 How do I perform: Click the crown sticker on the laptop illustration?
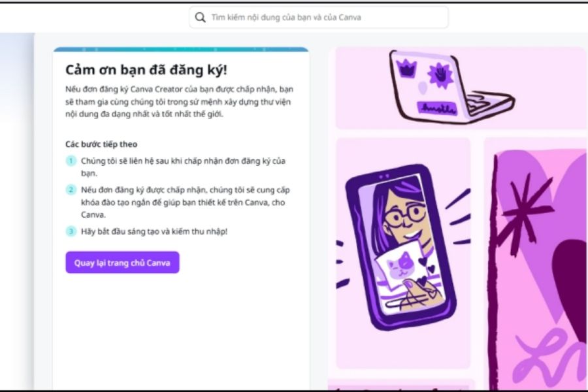407,68
